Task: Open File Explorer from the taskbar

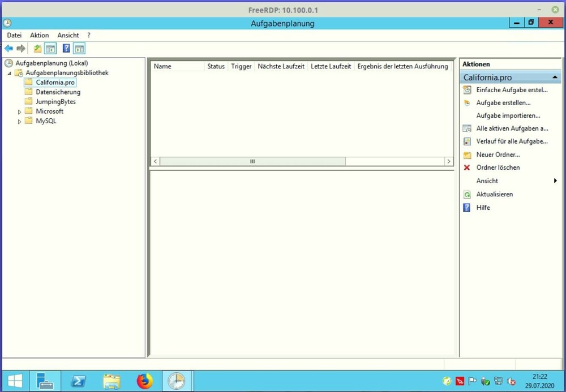Action: tap(112, 382)
